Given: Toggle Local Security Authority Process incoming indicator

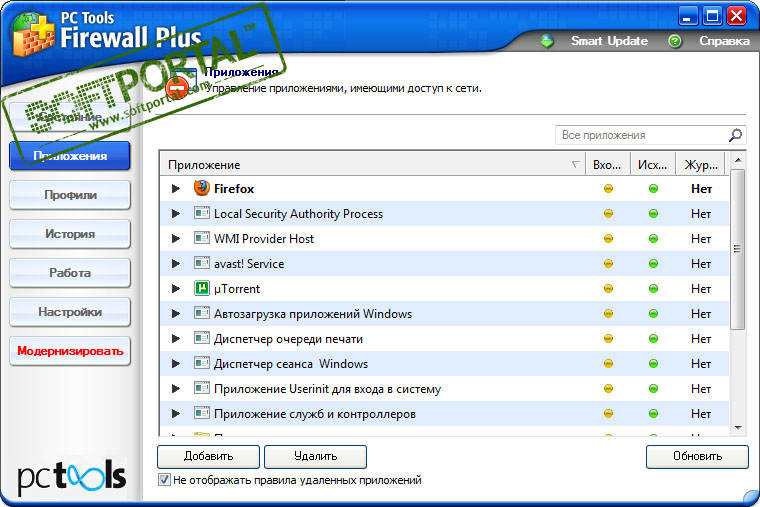Looking at the screenshot, I should [x=608, y=213].
